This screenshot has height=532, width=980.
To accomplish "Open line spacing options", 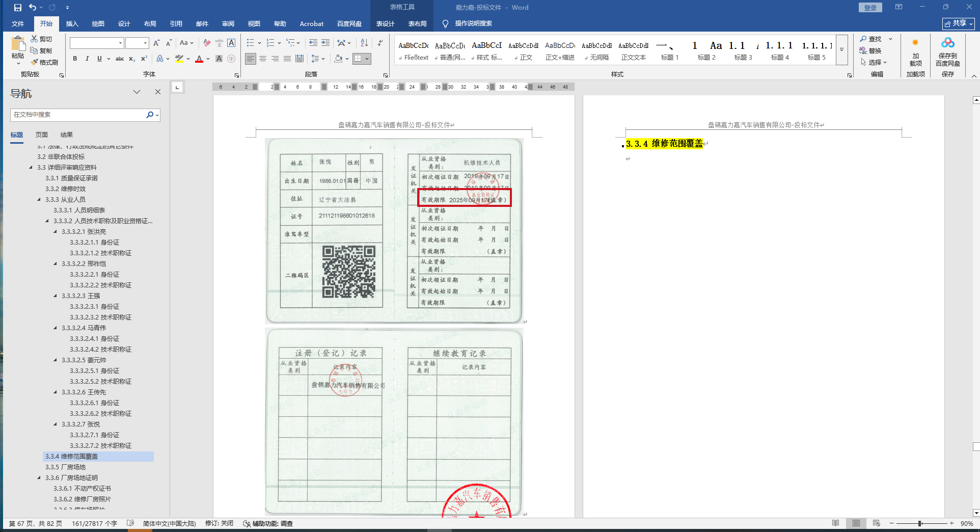I will (317, 59).
